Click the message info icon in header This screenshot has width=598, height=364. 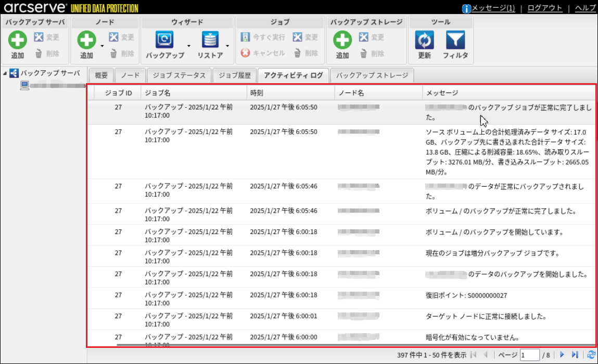(x=467, y=8)
